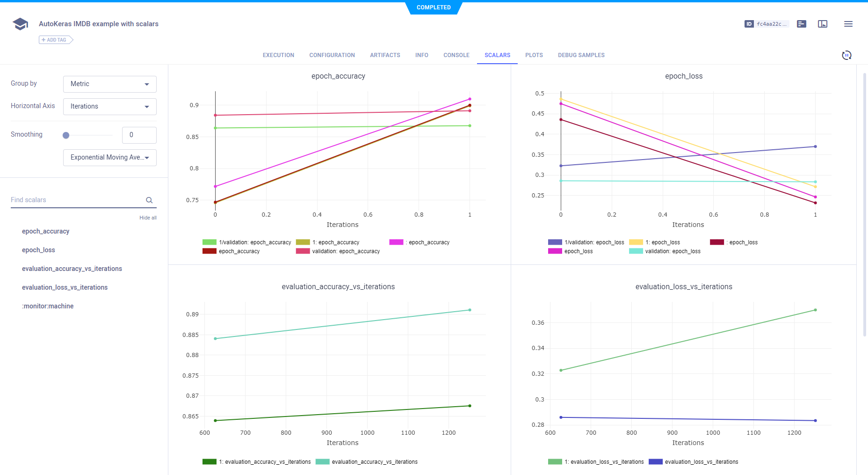Open the hamburger menu in header

coord(848,24)
